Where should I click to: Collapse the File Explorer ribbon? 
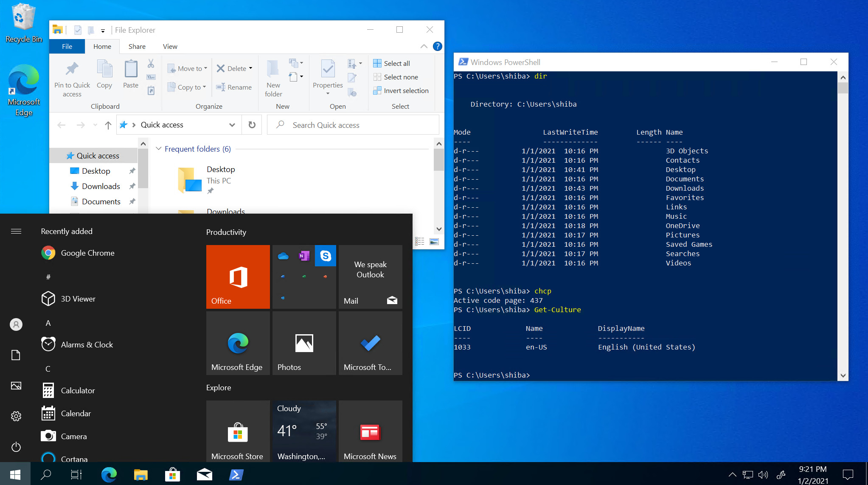pyautogui.click(x=424, y=46)
